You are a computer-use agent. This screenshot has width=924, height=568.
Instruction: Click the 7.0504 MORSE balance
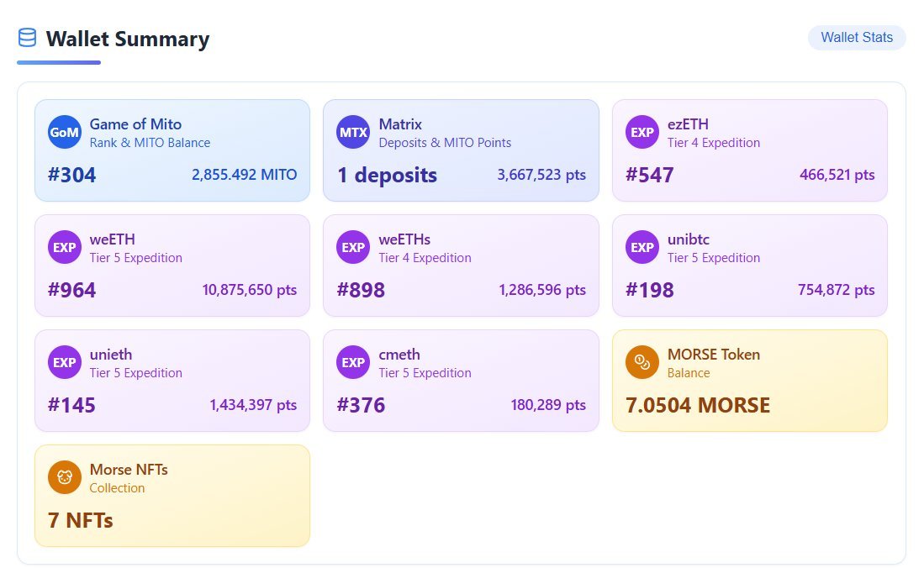pos(698,405)
